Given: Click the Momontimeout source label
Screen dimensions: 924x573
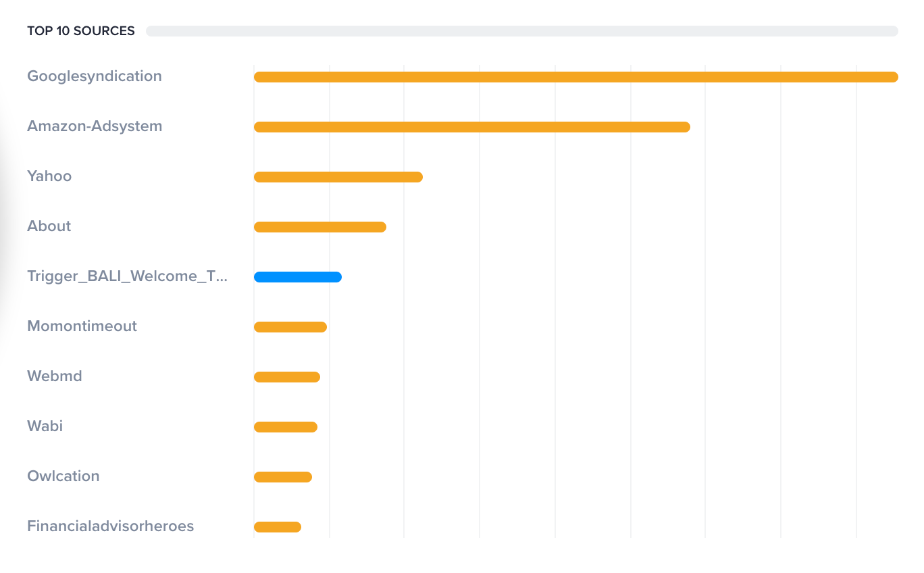Looking at the screenshot, I should (82, 326).
